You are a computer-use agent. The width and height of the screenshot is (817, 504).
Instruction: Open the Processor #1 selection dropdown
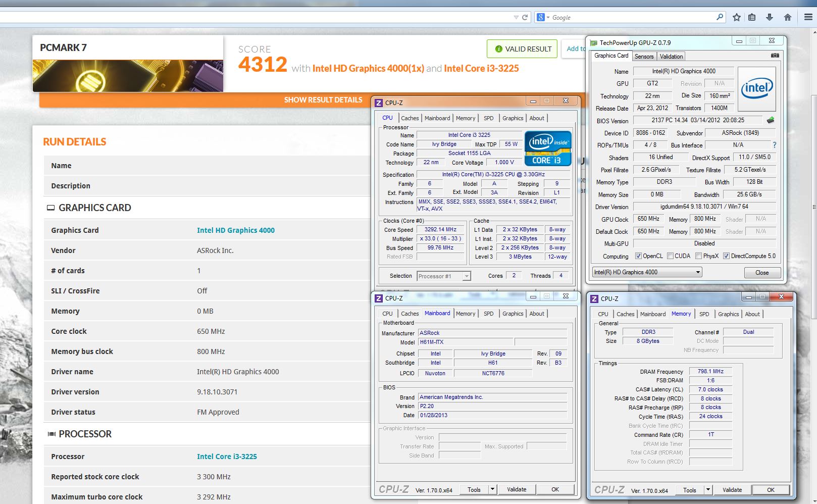click(444, 276)
